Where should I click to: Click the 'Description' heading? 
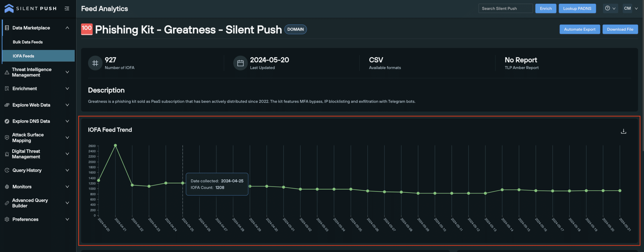click(x=106, y=90)
